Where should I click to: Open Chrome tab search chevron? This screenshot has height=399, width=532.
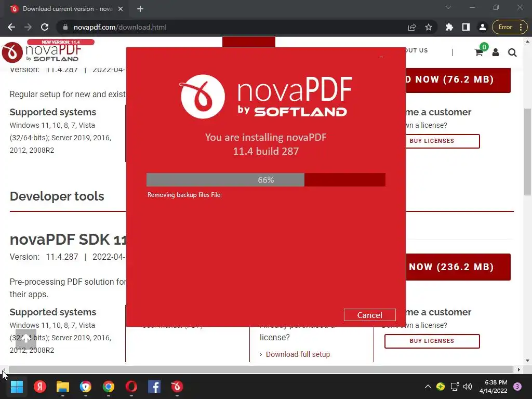point(448,7)
